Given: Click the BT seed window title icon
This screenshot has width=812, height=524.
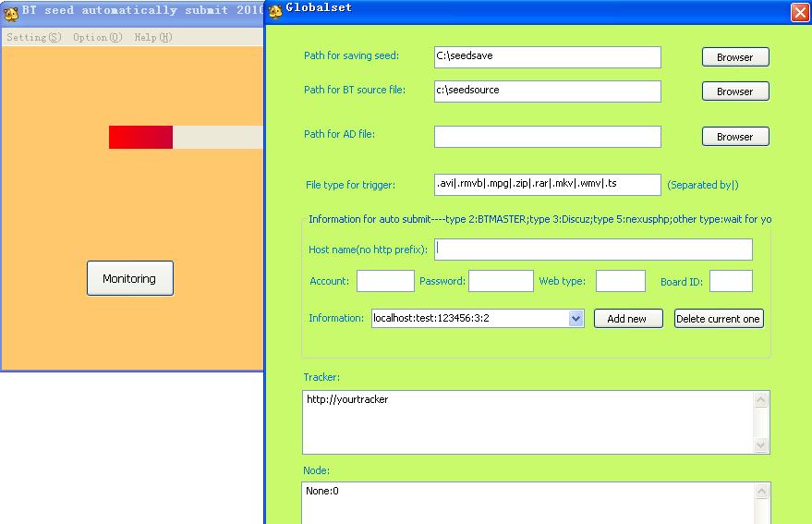Looking at the screenshot, I should tap(11, 13).
